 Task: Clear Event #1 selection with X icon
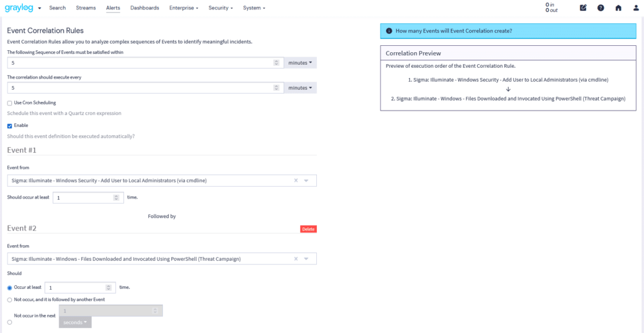[x=296, y=181]
